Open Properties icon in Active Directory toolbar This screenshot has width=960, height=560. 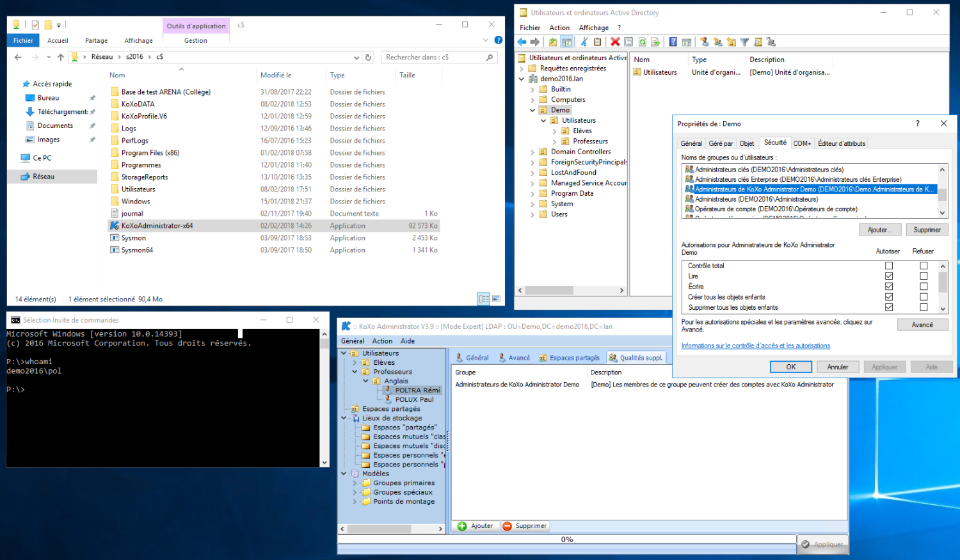[x=628, y=42]
